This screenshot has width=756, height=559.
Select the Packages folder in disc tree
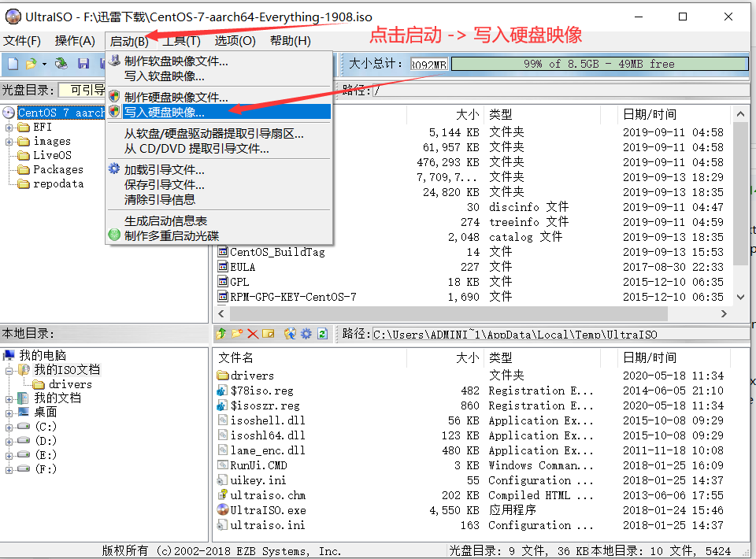[57, 169]
